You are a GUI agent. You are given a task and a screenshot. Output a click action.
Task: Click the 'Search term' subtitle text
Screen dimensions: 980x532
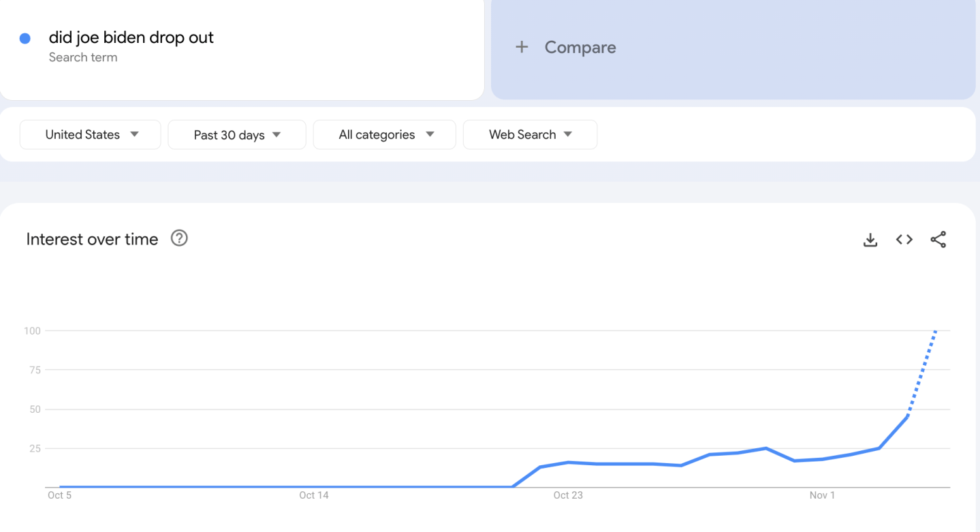tap(83, 58)
